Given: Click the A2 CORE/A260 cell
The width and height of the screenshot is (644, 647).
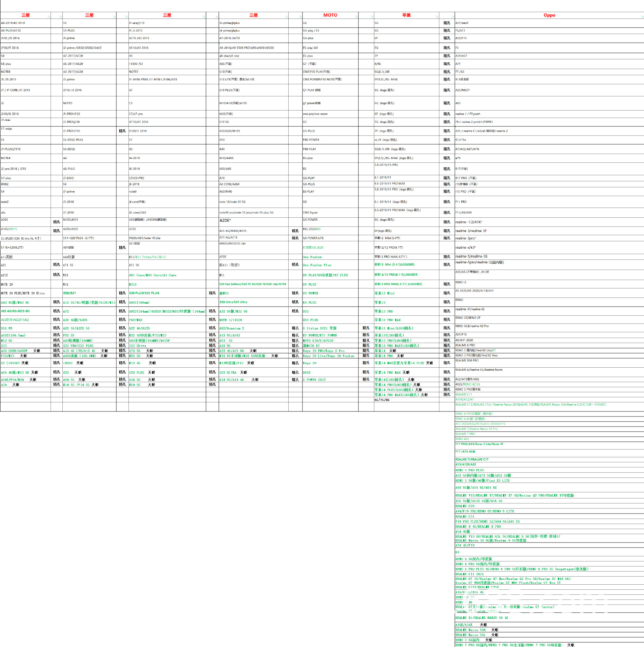Looking at the screenshot, I should 254,184.
